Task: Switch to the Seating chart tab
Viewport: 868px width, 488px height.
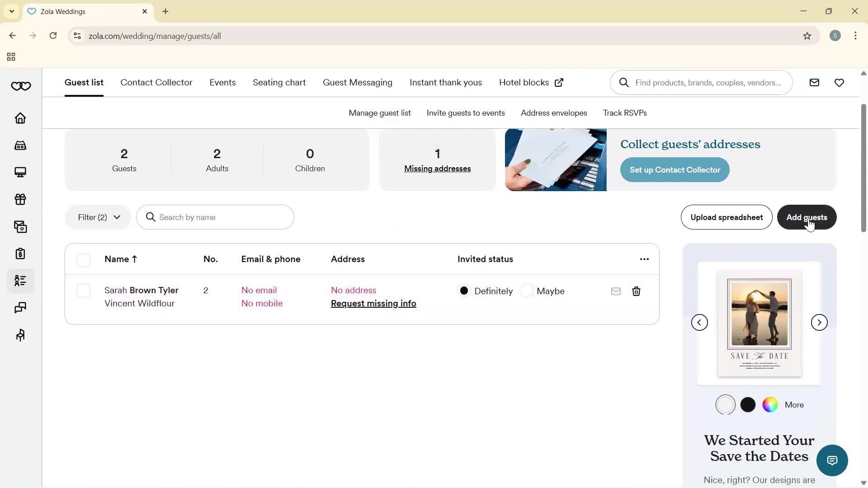Action: [279, 83]
